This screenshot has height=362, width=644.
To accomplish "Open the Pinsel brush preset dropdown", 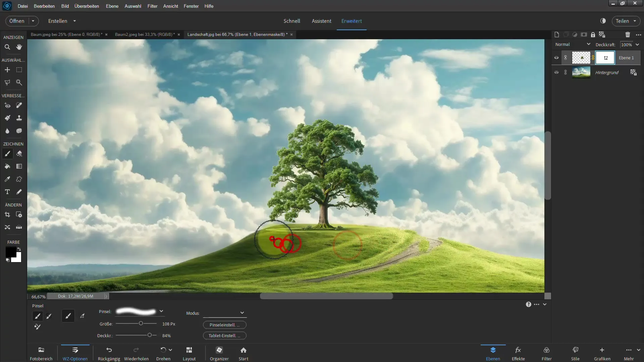I will coord(161,311).
